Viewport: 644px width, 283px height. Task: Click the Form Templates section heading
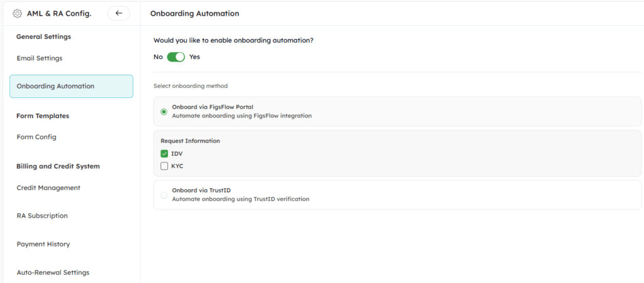tap(43, 116)
